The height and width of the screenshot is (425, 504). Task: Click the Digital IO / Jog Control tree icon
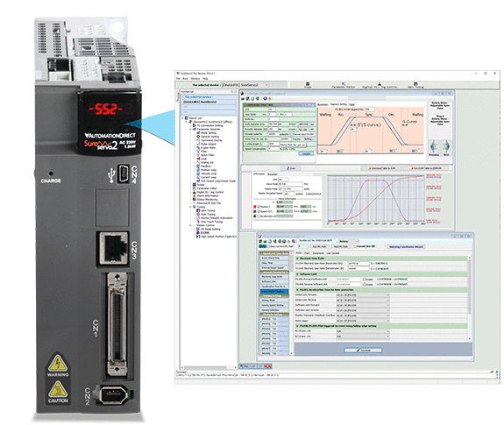coord(194,192)
